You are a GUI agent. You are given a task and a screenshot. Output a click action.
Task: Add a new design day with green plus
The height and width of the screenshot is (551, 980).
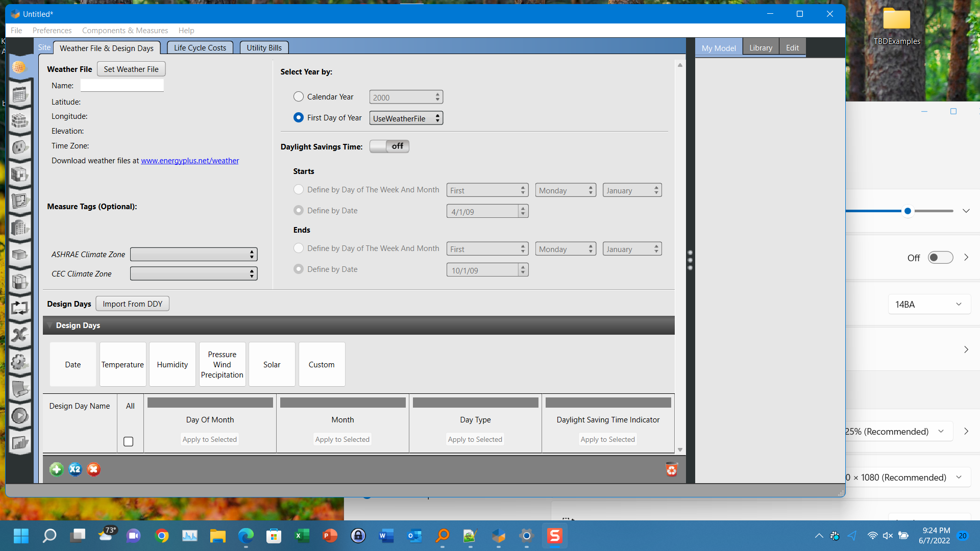point(56,469)
